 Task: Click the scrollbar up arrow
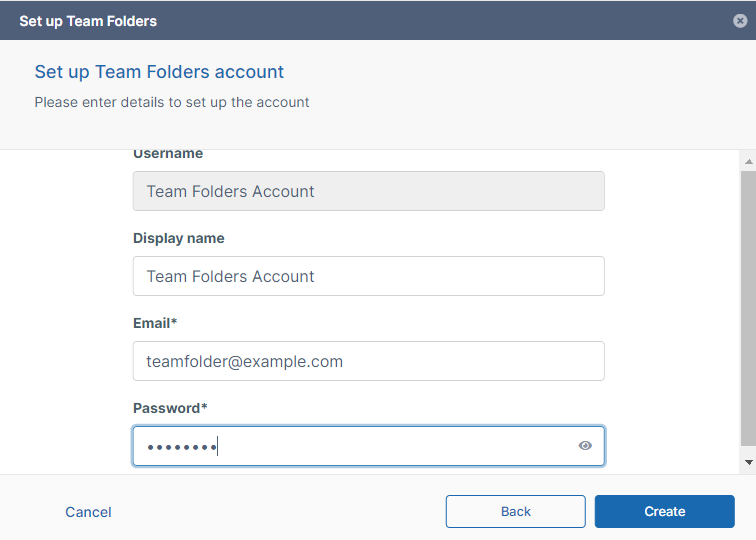pyautogui.click(x=748, y=160)
